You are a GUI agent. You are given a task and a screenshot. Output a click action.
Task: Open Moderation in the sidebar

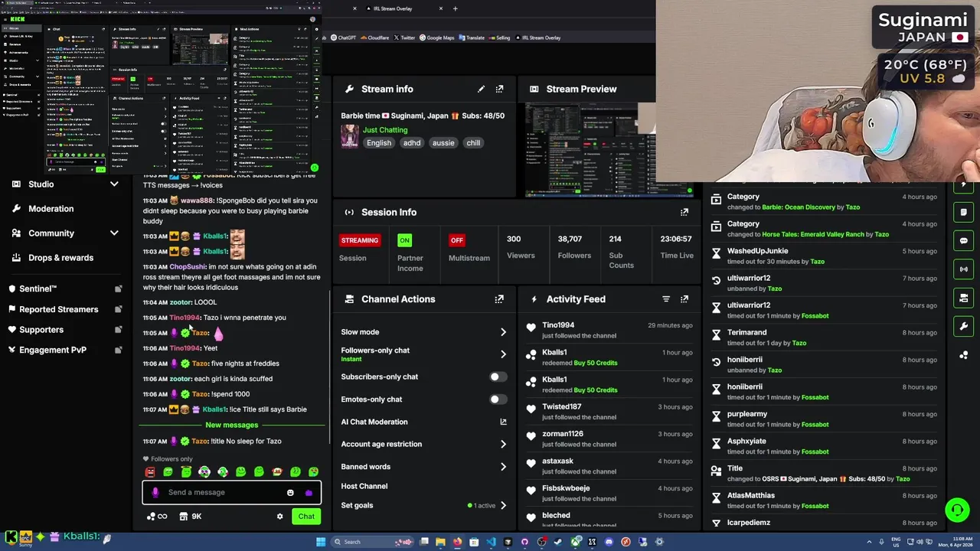51,209
